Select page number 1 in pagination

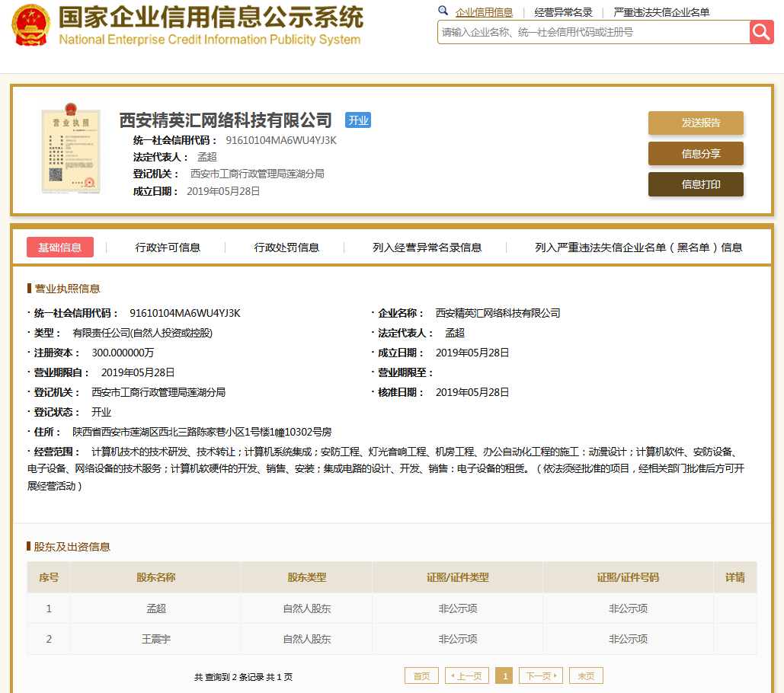504,675
